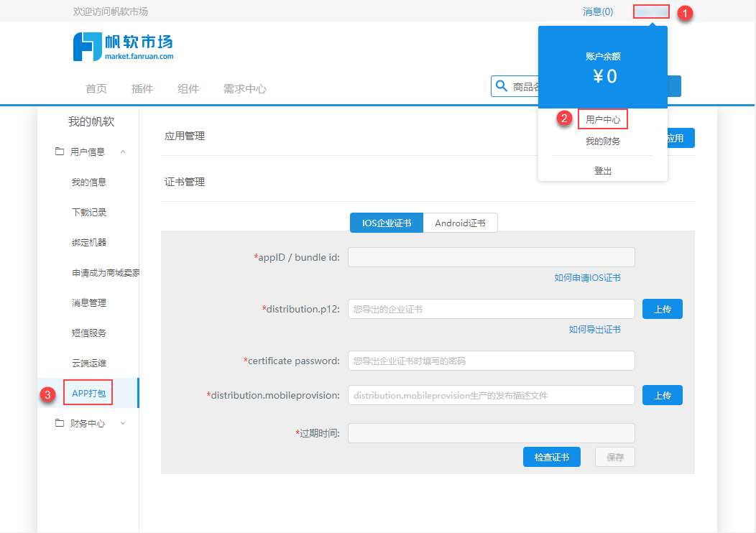The image size is (756, 533).
Task: Select 用户中心 in the account dropdown
Action: tap(603, 119)
